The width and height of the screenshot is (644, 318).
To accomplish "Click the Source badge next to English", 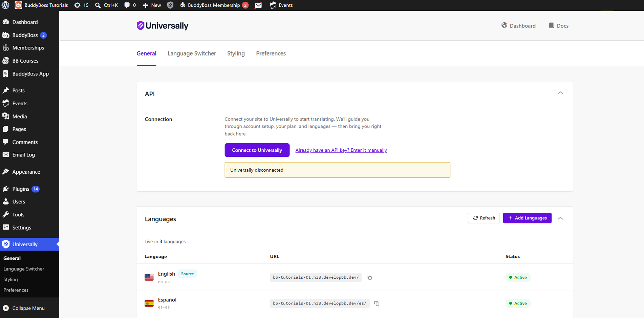I will 187,274.
